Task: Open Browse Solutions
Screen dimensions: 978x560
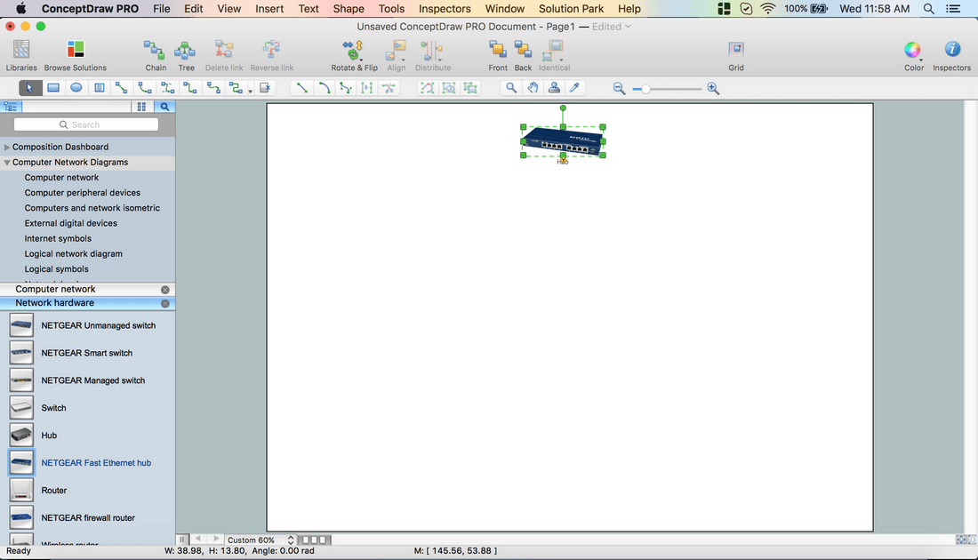Action: point(76,55)
